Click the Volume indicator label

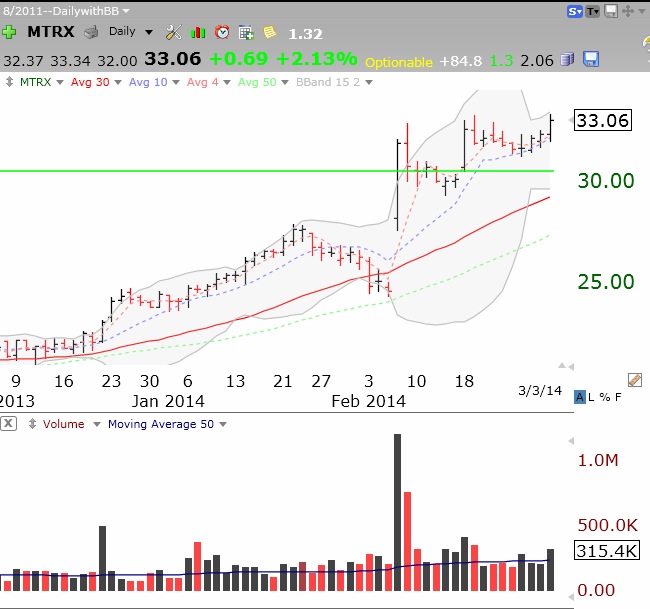click(x=63, y=424)
